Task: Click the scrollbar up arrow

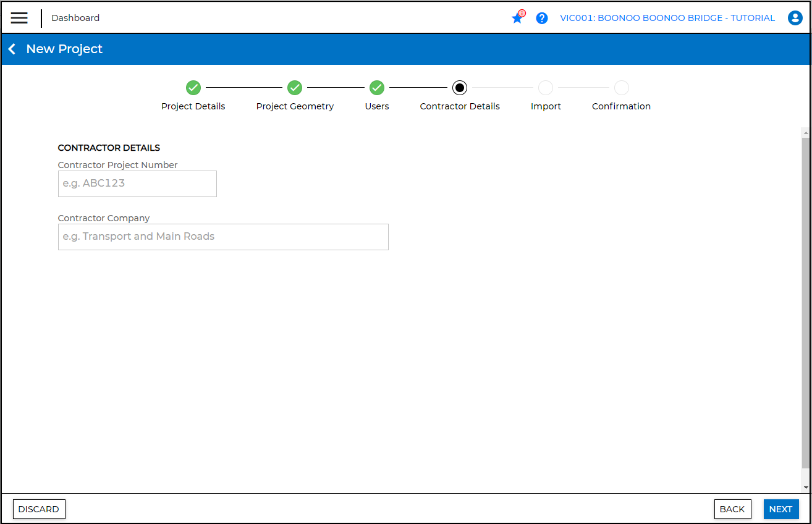Action: point(805,132)
